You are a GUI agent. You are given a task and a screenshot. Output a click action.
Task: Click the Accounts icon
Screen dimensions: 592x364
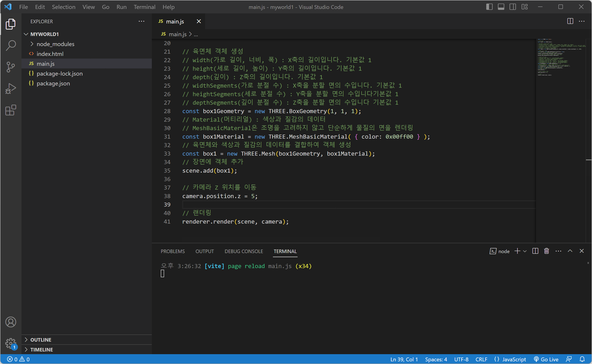(11, 322)
